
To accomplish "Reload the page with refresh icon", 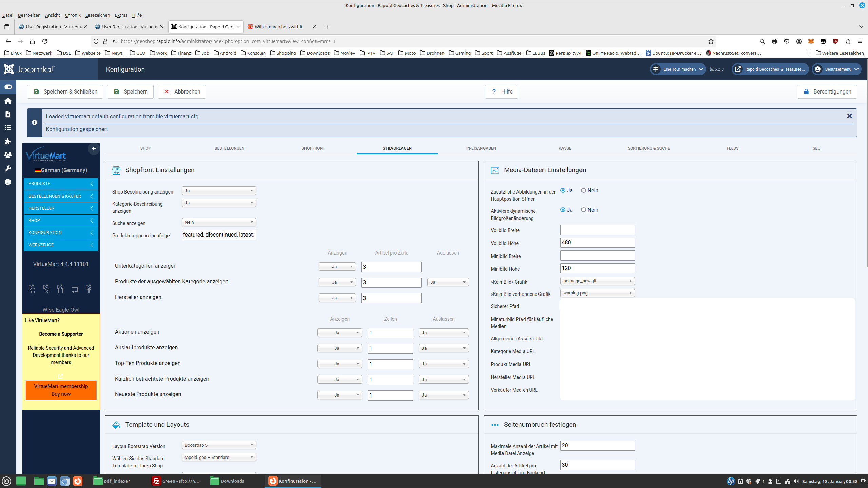I will (x=45, y=41).
